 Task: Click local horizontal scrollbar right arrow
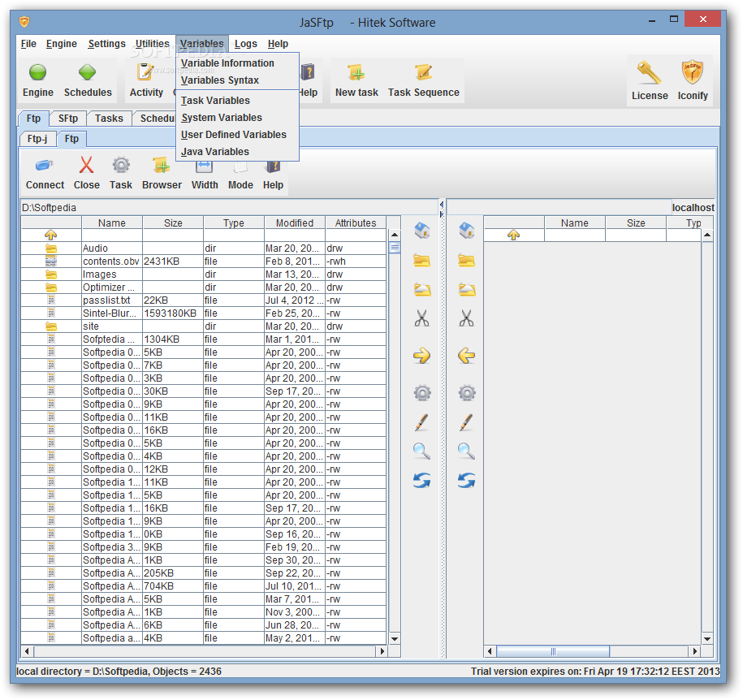click(x=382, y=651)
